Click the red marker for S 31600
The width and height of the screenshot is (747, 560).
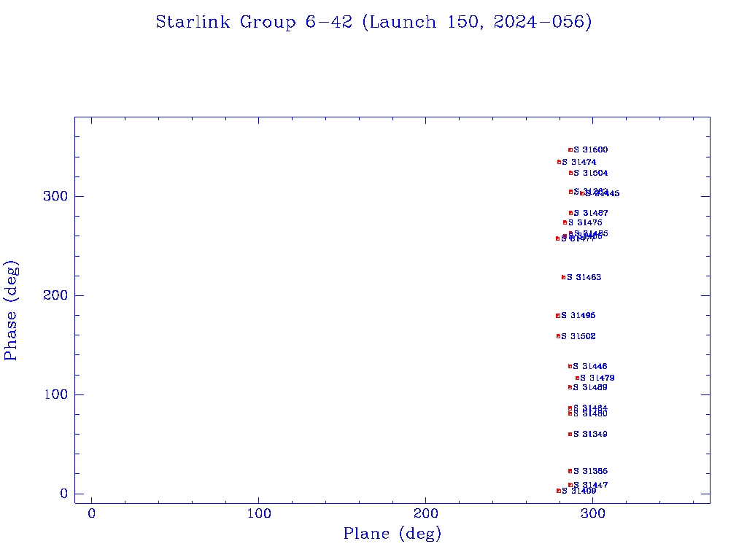click(x=570, y=149)
